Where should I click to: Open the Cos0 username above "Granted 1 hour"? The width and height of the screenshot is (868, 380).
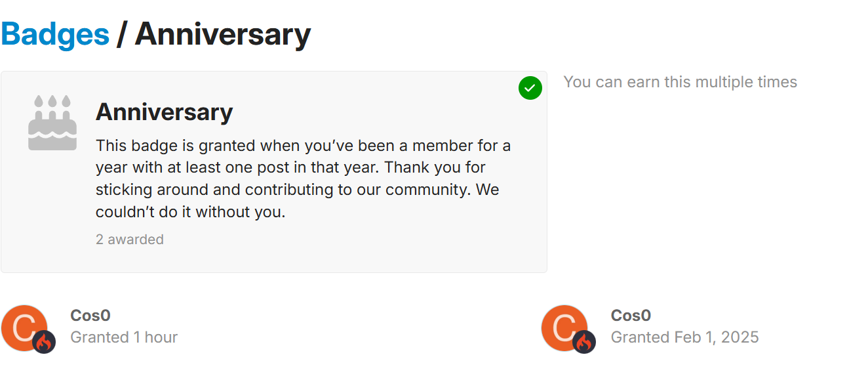click(x=90, y=316)
